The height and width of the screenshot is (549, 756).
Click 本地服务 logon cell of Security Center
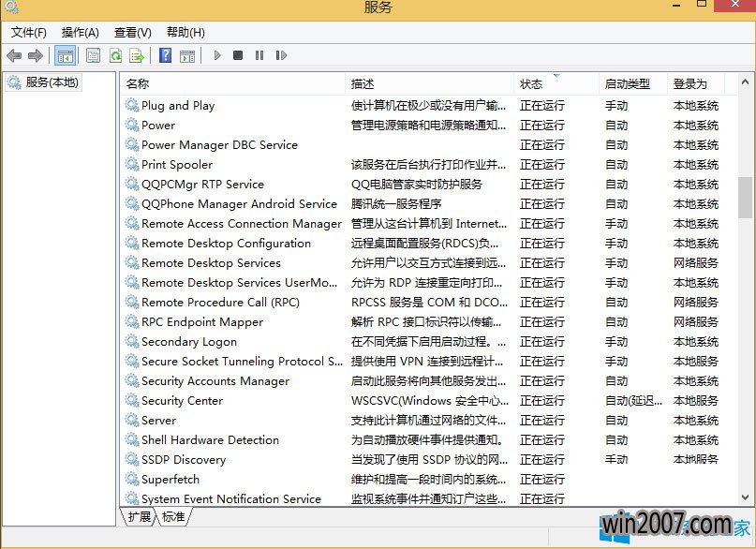coord(696,401)
